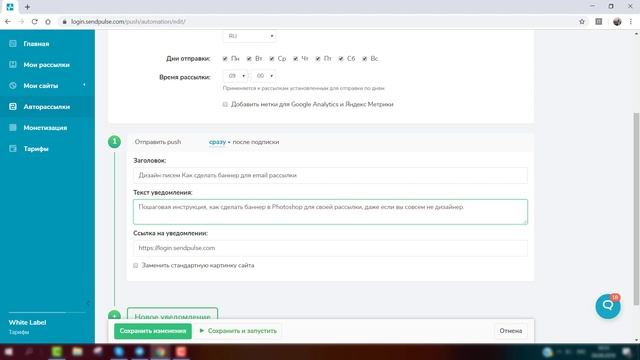The width and height of the screenshot is (640, 360).
Task: Uncheck the Вс day checkbox
Action: [365, 59]
